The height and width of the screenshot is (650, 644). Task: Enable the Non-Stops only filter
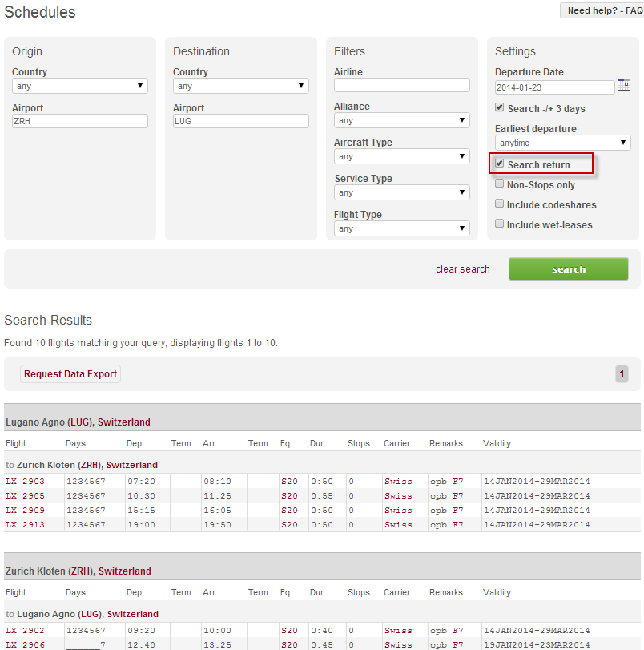click(499, 183)
